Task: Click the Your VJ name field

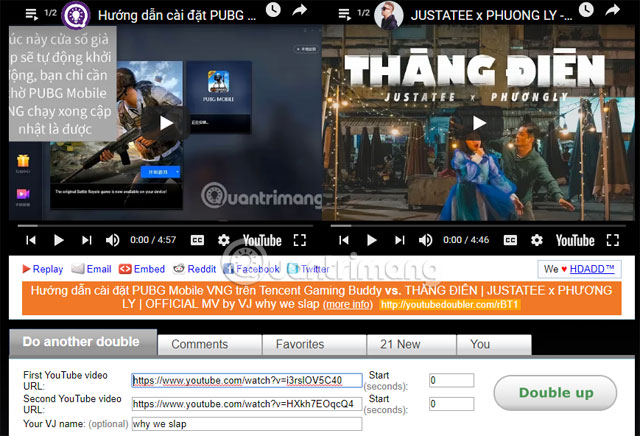Action: pyautogui.click(x=247, y=424)
